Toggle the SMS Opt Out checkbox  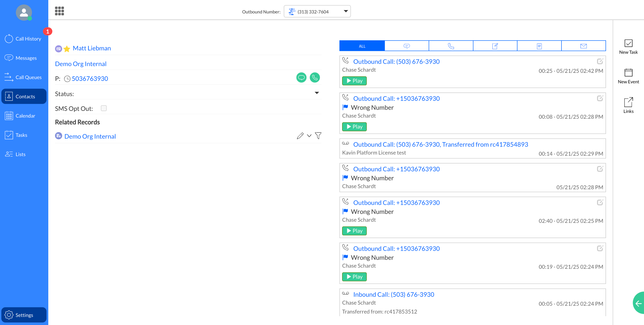[x=104, y=108]
